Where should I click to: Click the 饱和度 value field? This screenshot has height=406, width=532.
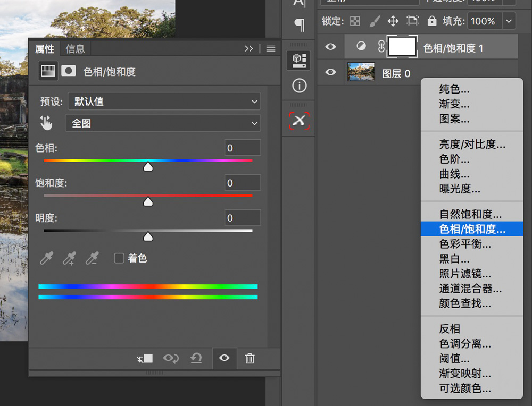pos(243,183)
